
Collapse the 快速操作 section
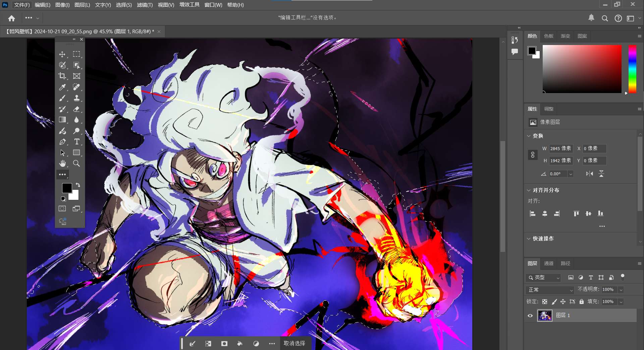coord(529,239)
